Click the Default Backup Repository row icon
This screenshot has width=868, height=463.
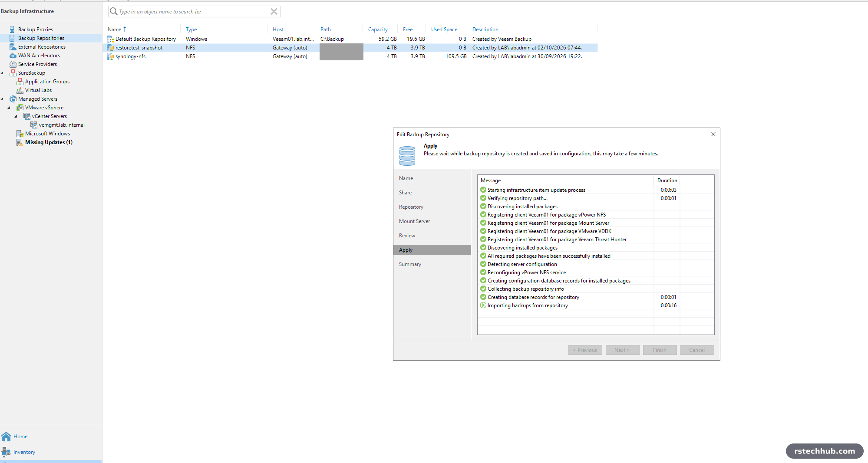click(x=110, y=39)
